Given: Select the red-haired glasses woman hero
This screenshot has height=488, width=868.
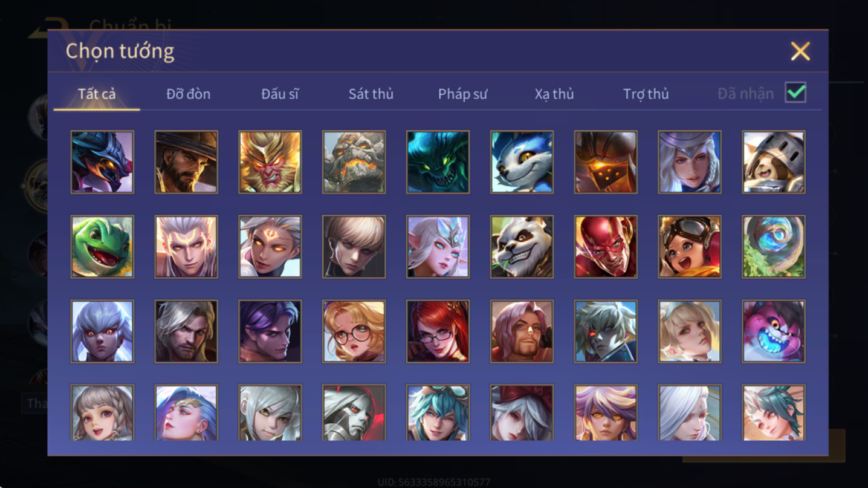Looking at the screenshot, I should (x=438, y=331).
